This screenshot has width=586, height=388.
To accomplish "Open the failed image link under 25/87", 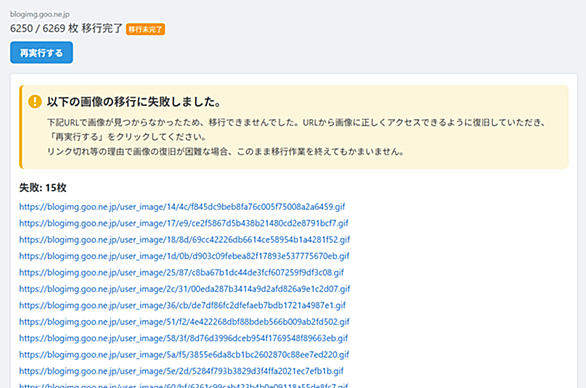I will [x=181, y=272].
